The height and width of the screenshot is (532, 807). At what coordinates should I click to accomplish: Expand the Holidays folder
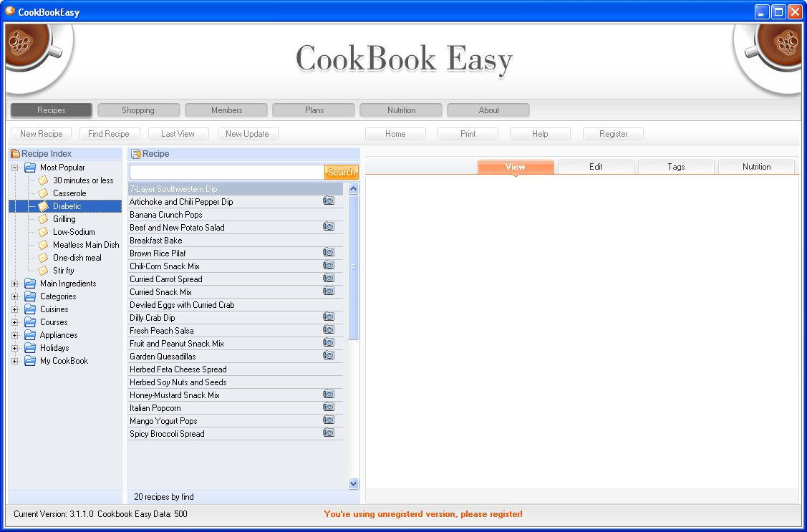coord(15,348)
